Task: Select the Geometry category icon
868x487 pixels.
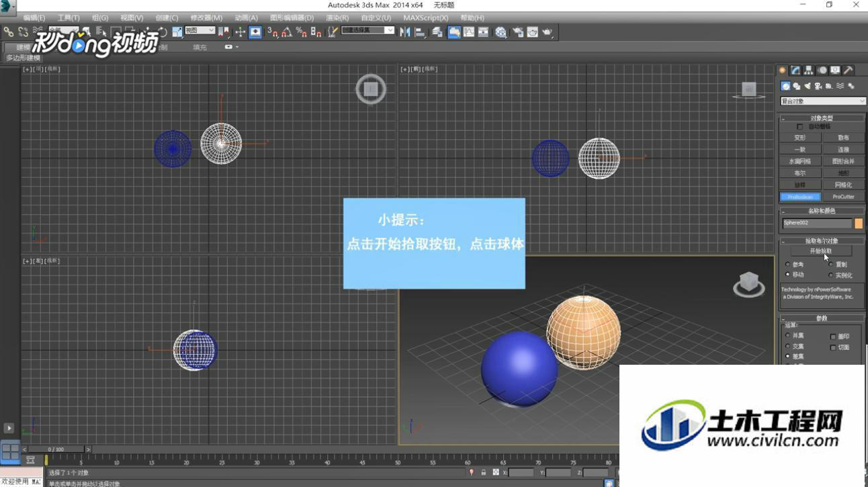Action: click(x=785, y=86)
